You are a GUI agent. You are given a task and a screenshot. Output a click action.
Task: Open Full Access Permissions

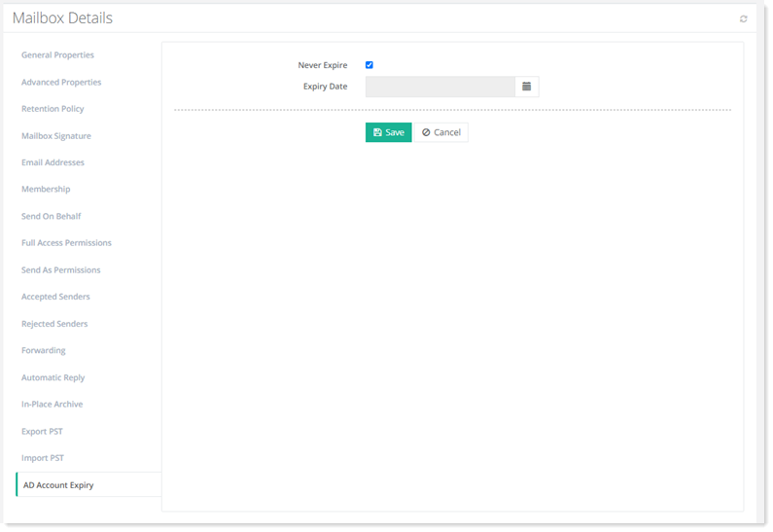click(66, 243)
